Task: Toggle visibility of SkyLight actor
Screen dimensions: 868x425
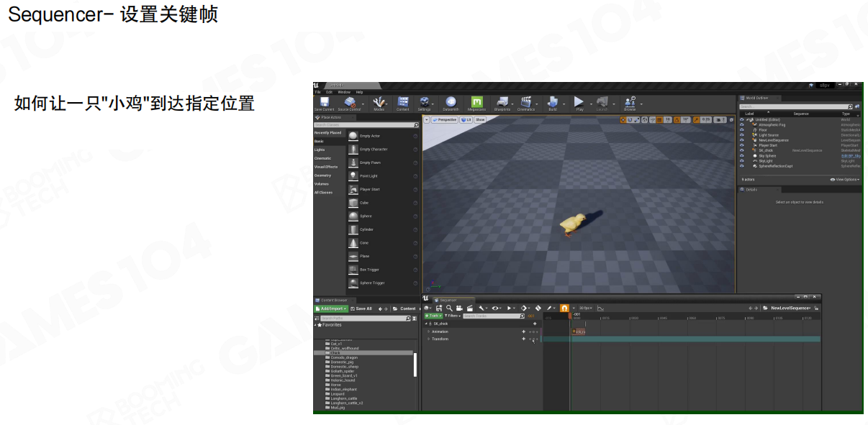Action: click(742, 161)
